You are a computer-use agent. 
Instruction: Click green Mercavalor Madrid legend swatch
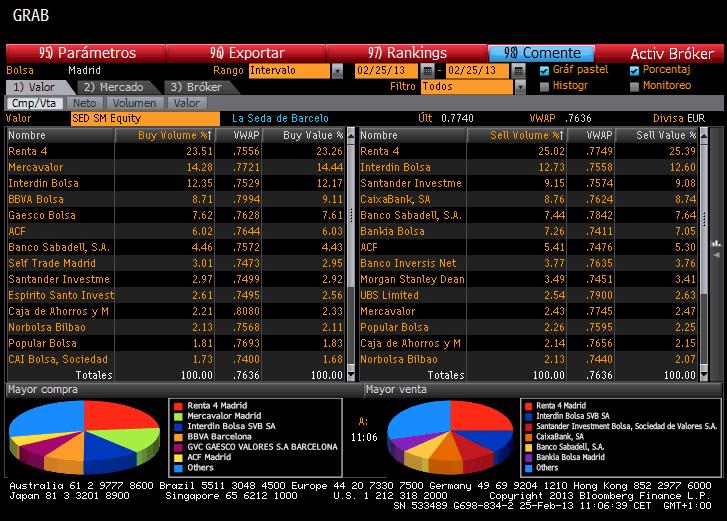click(178, 416)
